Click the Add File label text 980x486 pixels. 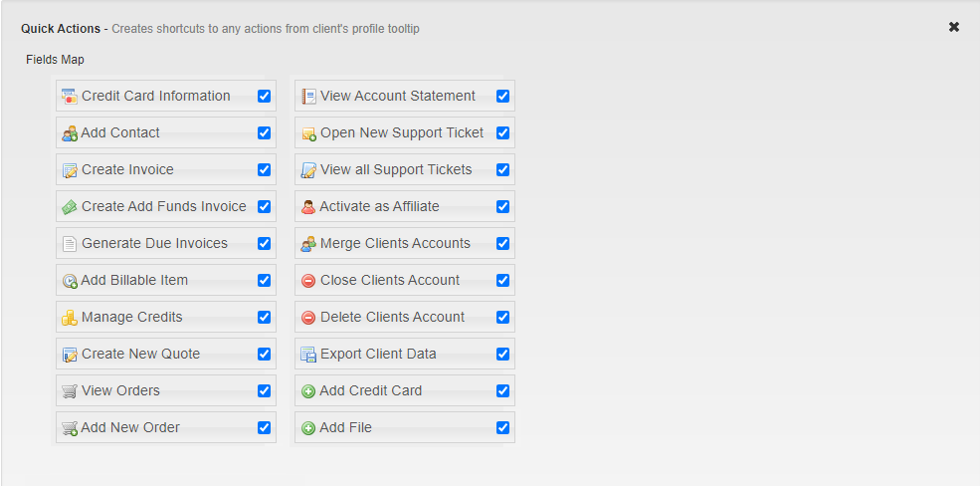coord(345,428)
